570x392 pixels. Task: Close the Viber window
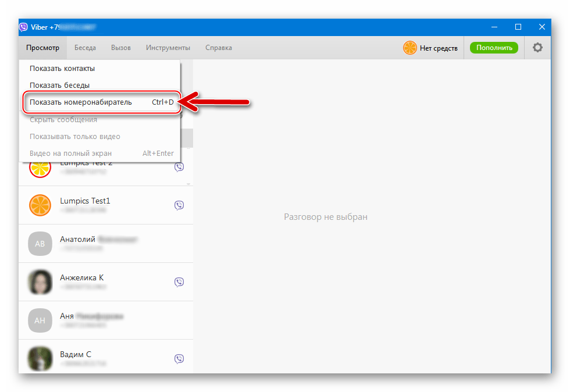tap(541, 27)
